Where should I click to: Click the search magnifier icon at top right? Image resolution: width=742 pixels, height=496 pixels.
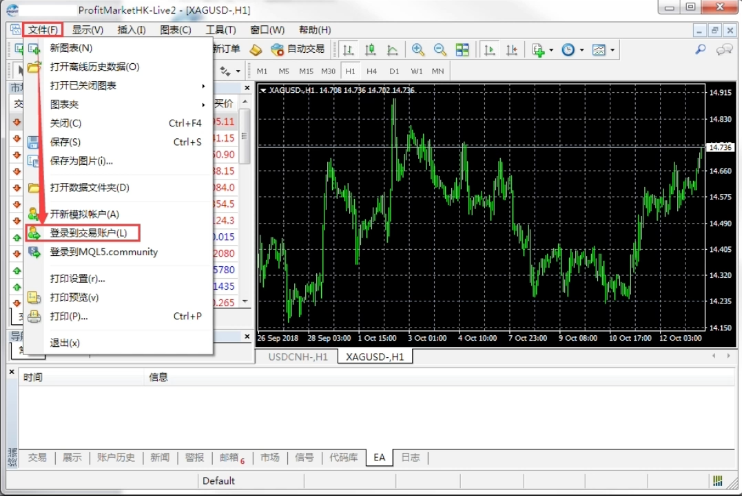click(700, 49)
